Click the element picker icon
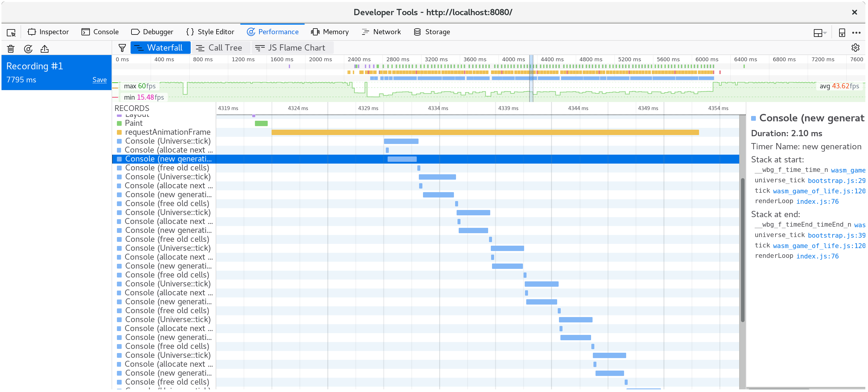This screenshot has height=392, width=868. 11,32
